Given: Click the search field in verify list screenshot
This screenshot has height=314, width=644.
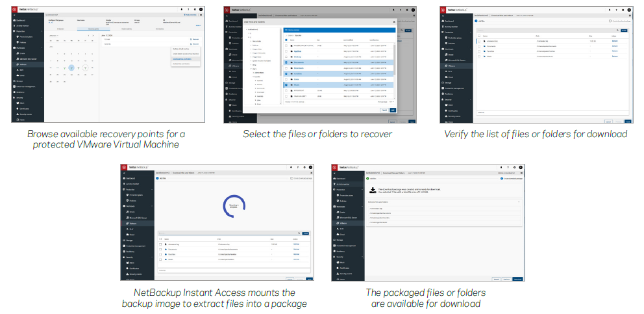Looking at the screenshot, I should (545, 31).
